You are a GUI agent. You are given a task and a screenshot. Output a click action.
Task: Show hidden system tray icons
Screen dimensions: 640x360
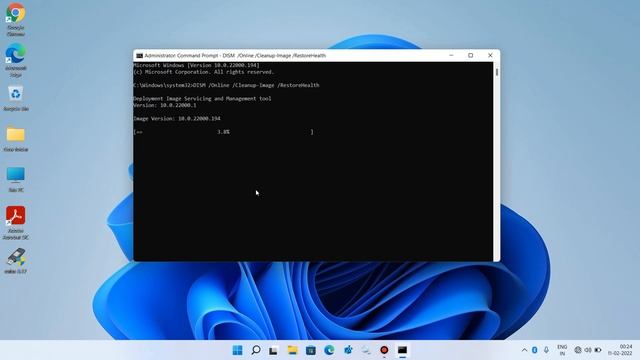tap(524, 350)
